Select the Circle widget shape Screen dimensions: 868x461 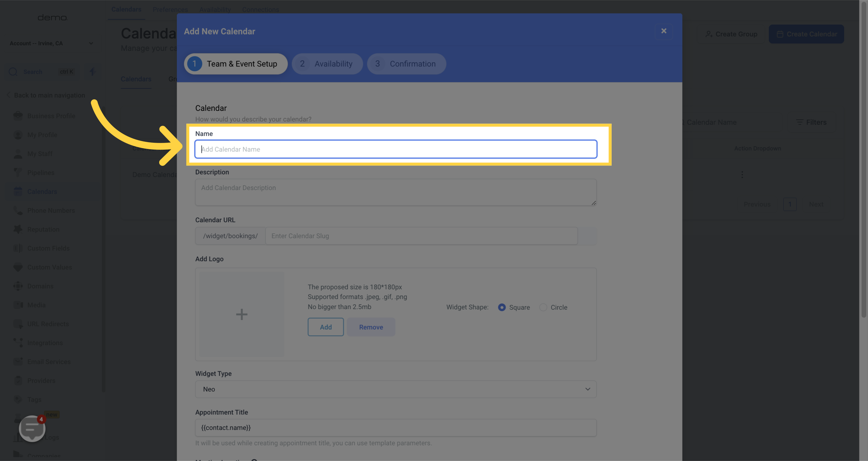point(543,307)
